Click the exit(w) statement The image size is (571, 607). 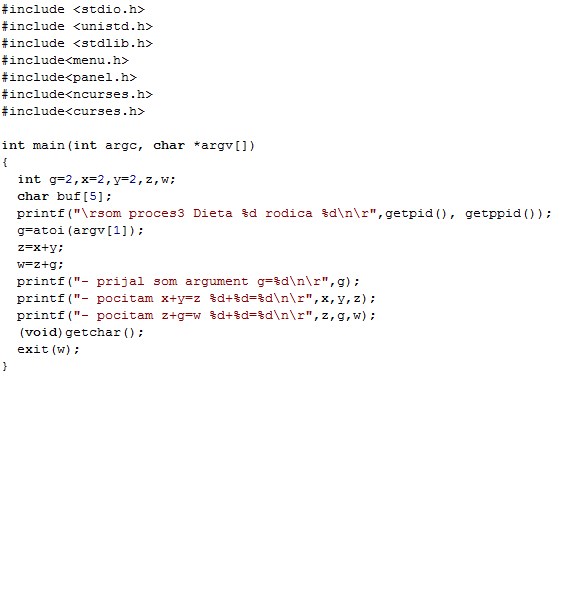tap(48, 350)
